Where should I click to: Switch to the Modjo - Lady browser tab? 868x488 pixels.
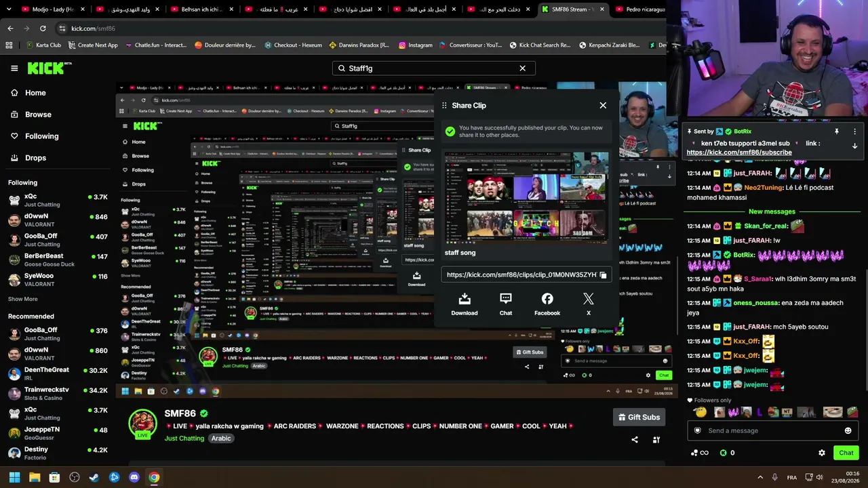53,9
